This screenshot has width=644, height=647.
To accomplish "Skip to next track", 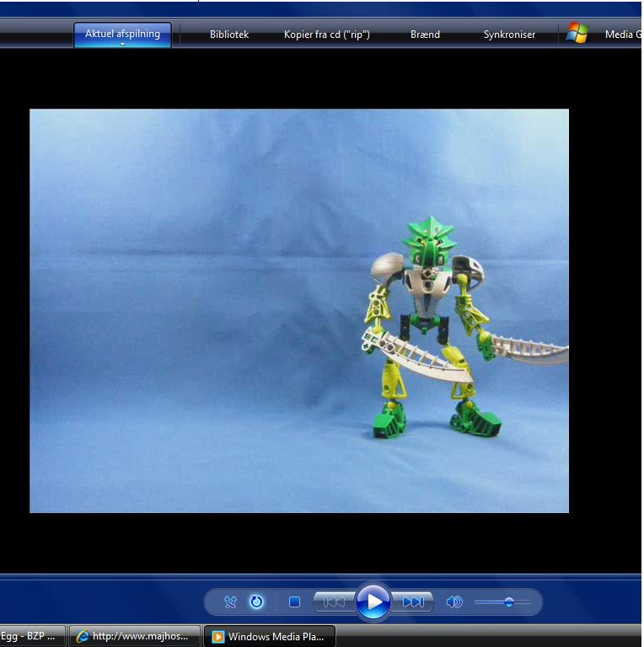I will (412, 602).
